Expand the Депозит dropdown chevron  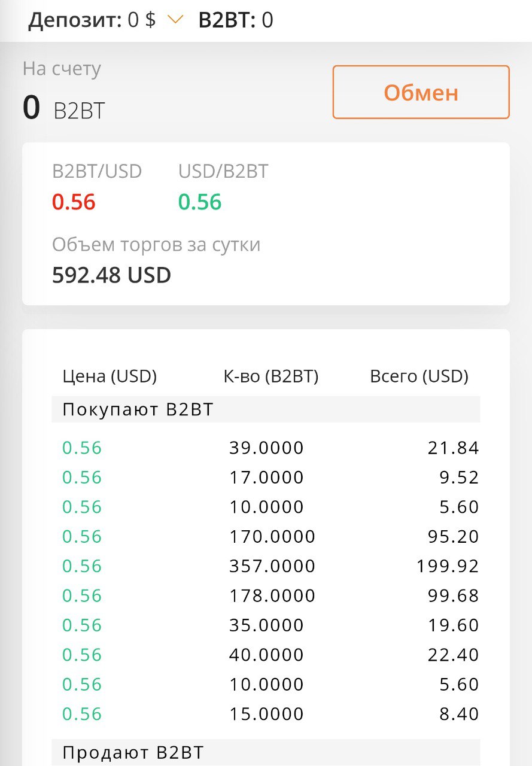tap(175, 20)
